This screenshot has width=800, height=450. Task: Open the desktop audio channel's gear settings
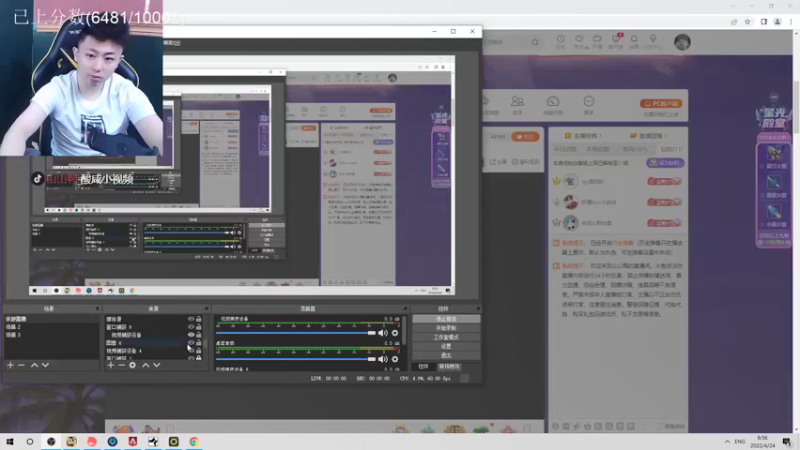tap(395, 359)
